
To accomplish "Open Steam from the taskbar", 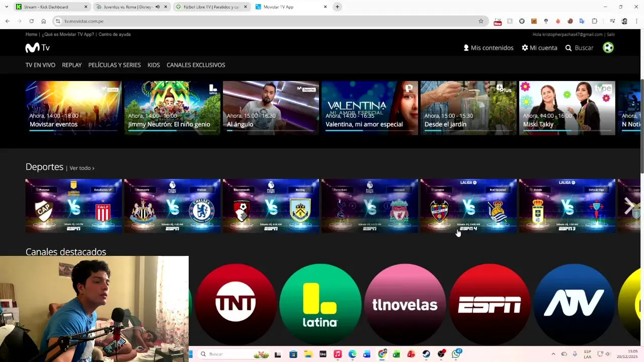I will pyautogui.click(x=426, y=354).
